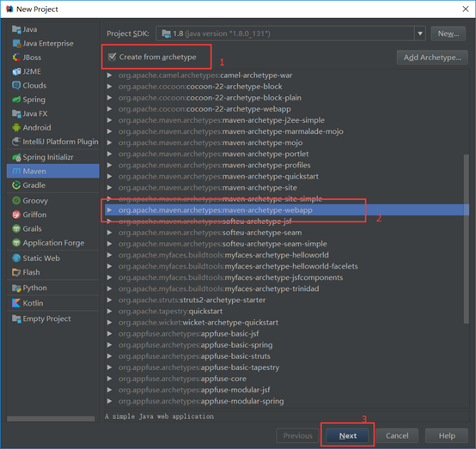
Task: Choose the Gradle project type label
Action: tap(34, 185)
